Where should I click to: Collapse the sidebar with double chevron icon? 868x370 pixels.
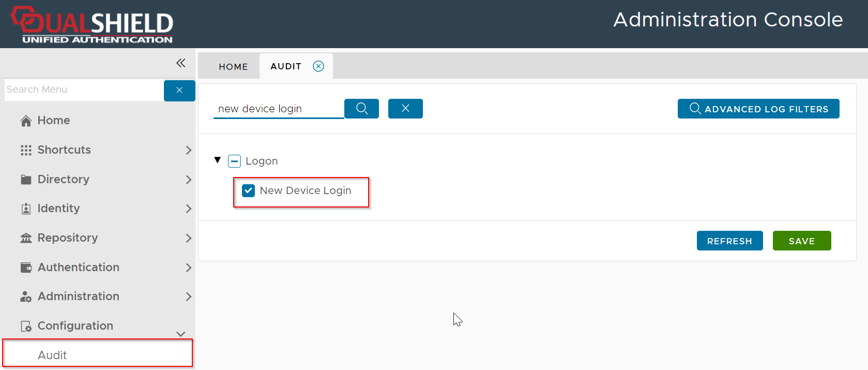[180, 63]
